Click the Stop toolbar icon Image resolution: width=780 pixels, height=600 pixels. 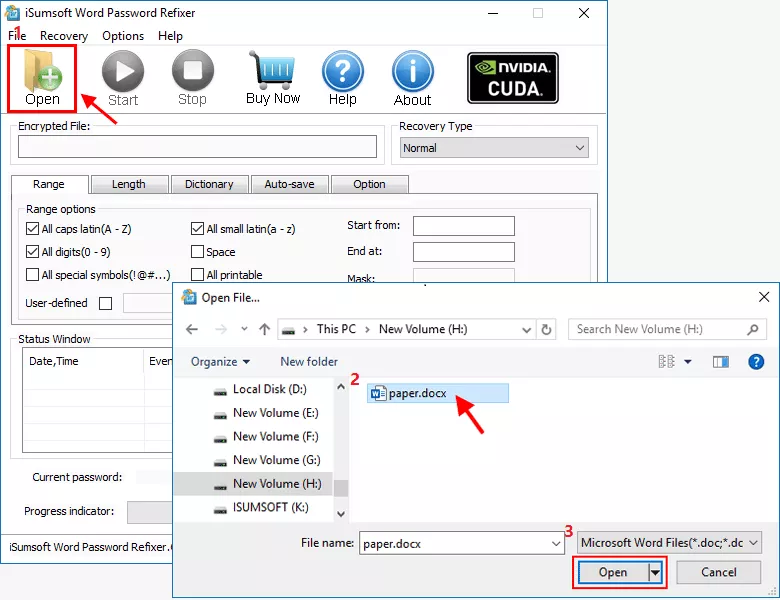(193, 71)
